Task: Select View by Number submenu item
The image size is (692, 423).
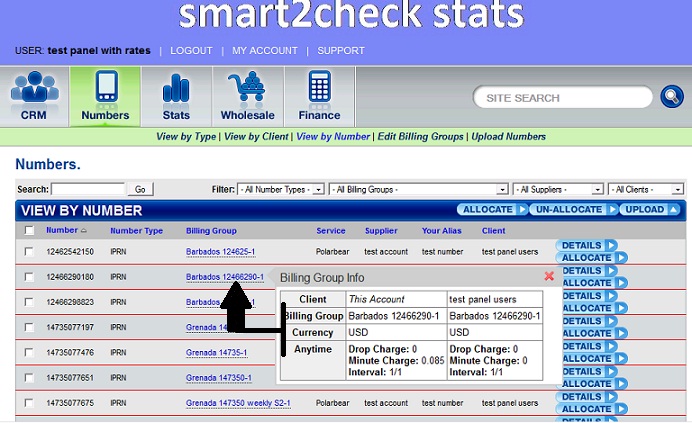Action: pyautogui.click(x=333, y=136)
